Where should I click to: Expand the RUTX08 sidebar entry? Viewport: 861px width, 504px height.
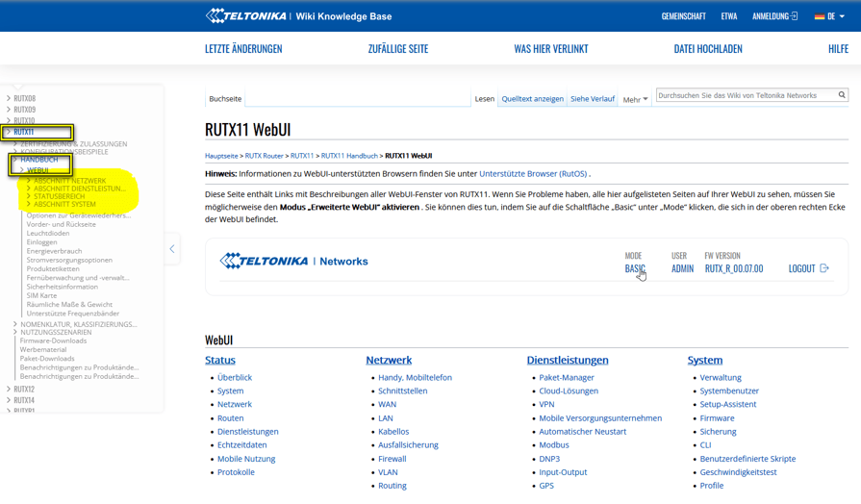click(x=9, y=98)
